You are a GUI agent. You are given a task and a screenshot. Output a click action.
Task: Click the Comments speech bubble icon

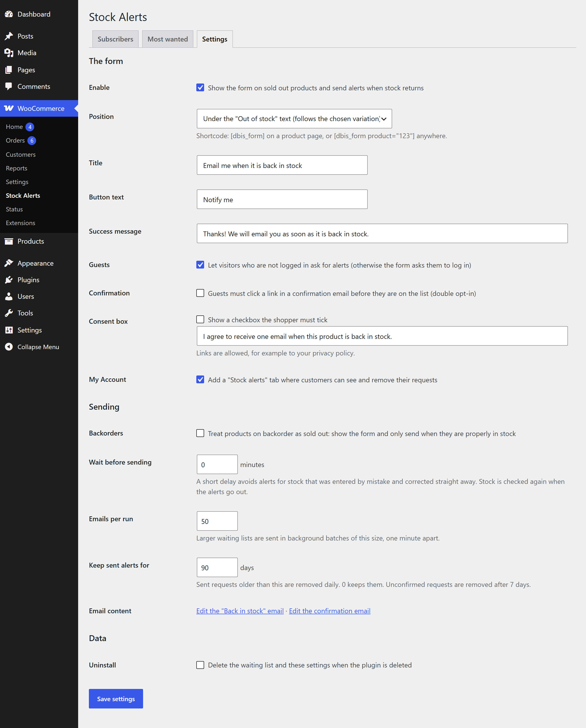9,86
